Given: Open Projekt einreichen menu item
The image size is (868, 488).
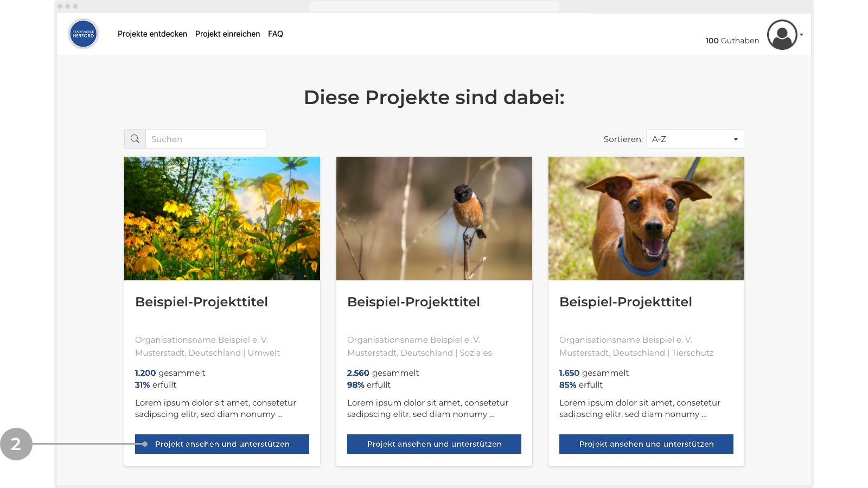Looking at the screenshot, I should (228, 34).
